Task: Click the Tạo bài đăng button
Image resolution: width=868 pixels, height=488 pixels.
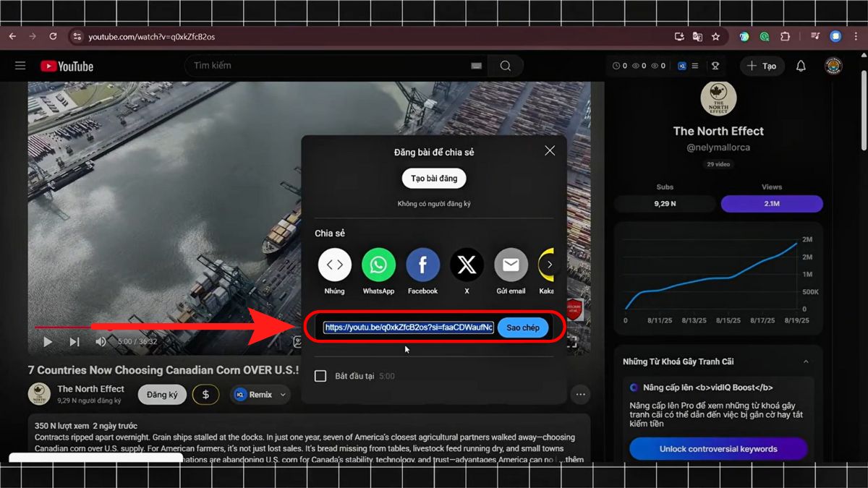Action: pos(433,178)
